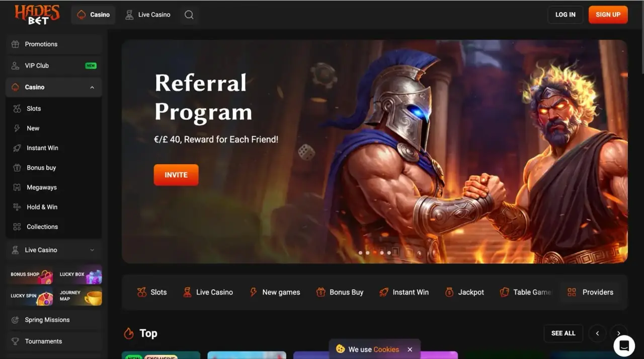Click the Live Casino dealer icon in category bar
Viewport: 644px width, 359px height.
[187, 292]
